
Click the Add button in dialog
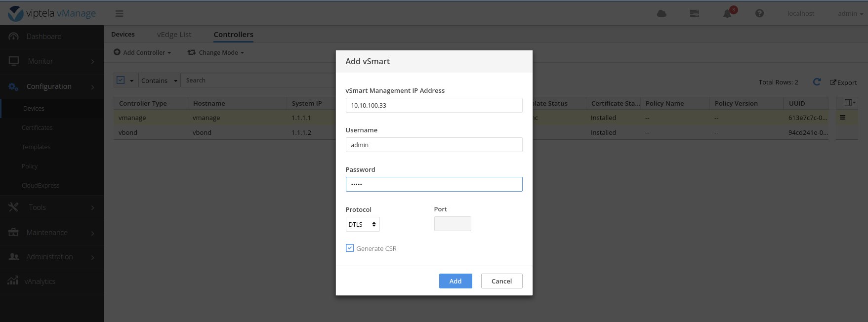pyautogui.click(x=455, y=281)
